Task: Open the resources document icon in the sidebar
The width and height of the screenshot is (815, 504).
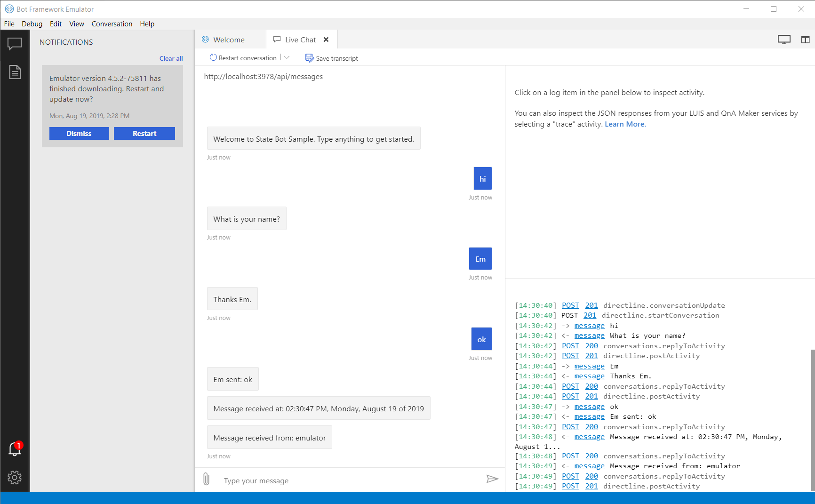Action: (x=15, y=72)
